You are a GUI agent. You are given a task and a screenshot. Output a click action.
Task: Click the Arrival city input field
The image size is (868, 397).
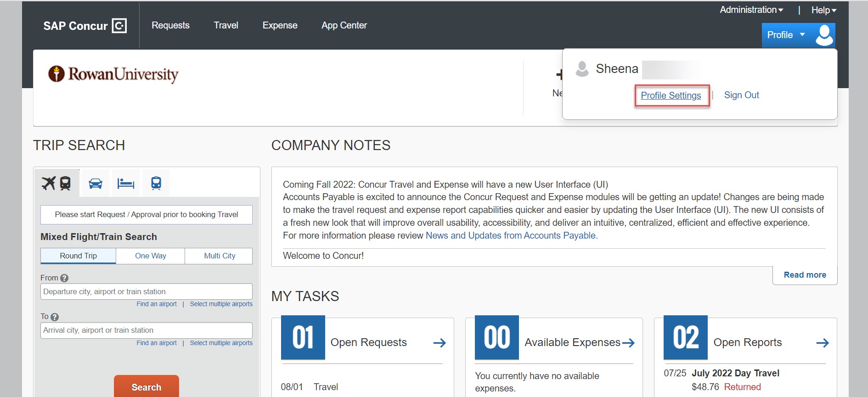point(147,330)
